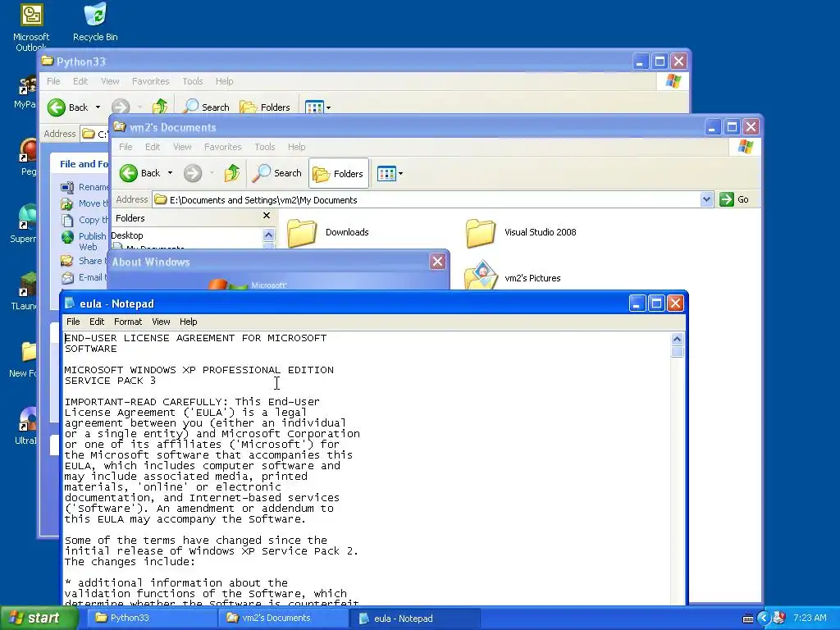This screenshot has height=630, width=840.
Task: Open Notepad's View menu
Action: coord(161,322)
